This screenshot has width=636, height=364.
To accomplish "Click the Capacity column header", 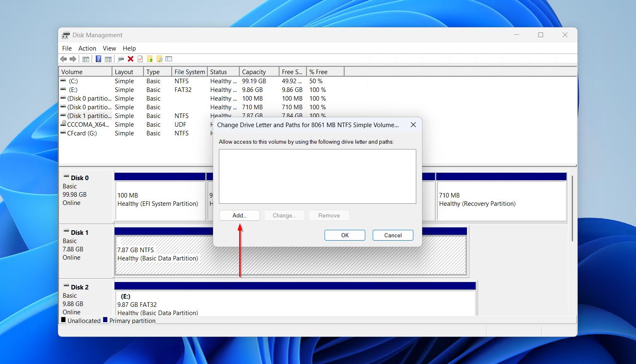I will (x=254, y=71).
